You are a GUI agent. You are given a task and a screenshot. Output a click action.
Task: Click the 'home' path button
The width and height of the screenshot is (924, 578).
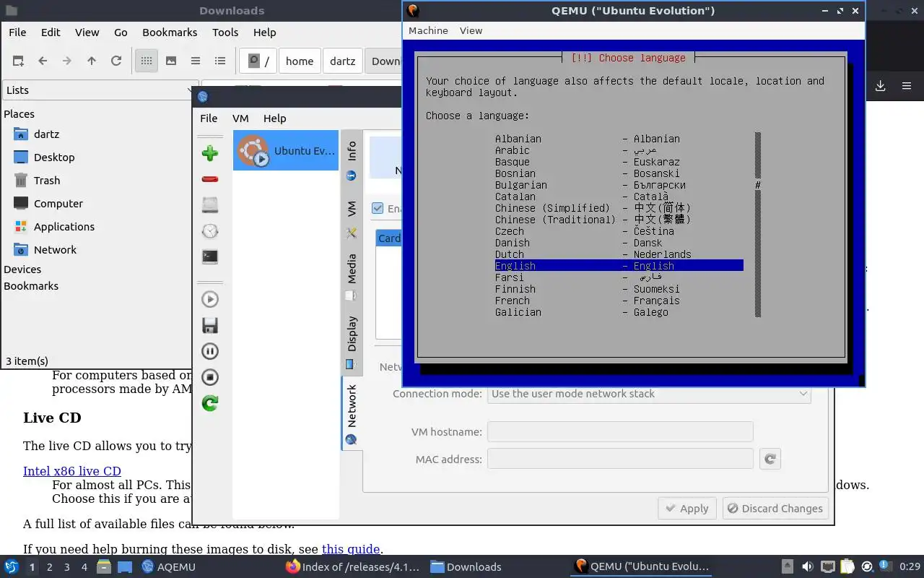click(x=300, y=61)
